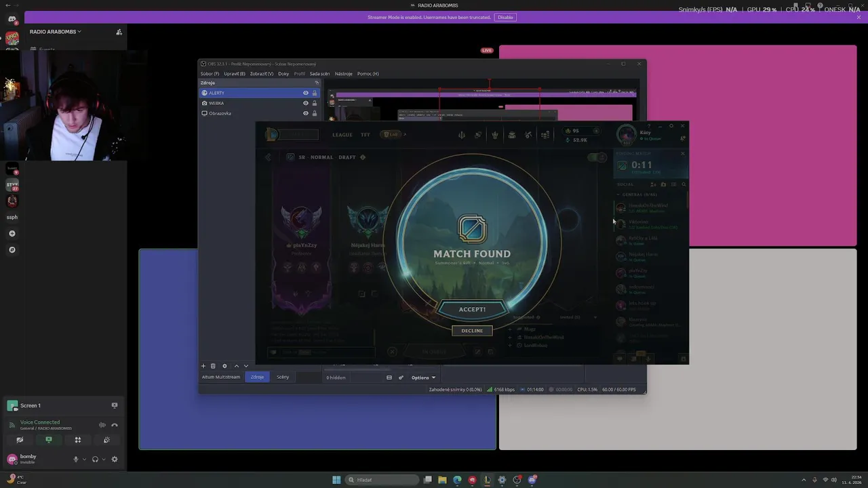Disable Streamer Mode via banner button
Image resolution: width=868 pixels, height=488 pixels.
point(505,17)
